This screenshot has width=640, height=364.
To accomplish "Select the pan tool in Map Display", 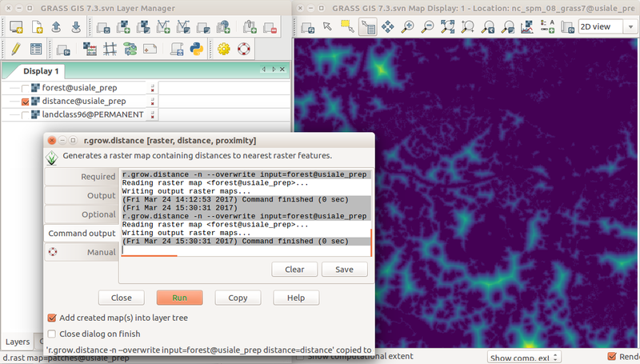I will [388, 27].
